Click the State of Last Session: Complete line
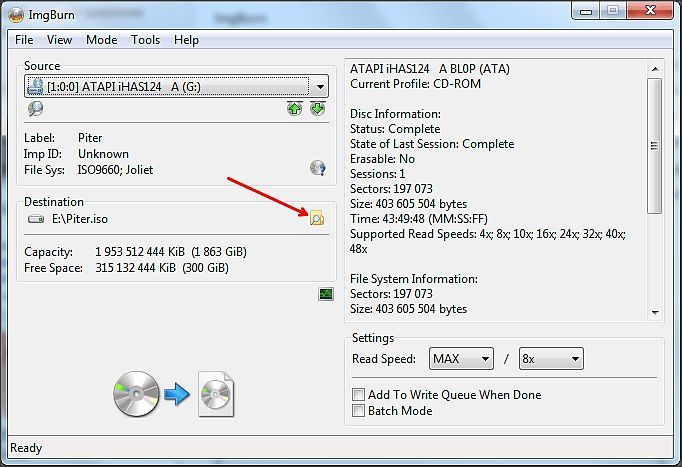Viewport: 682px width, 467px height. click(x=432, y=144)
